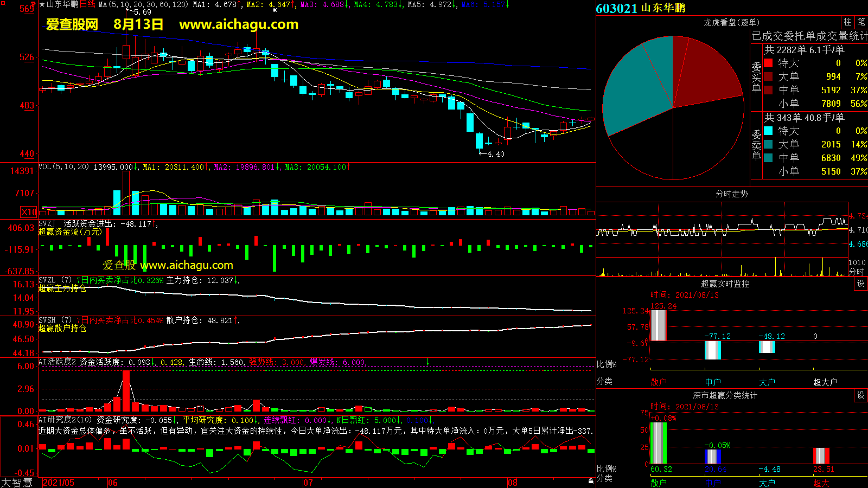Open the VOL(5,10,20) indicator parameters

point(63,167)
